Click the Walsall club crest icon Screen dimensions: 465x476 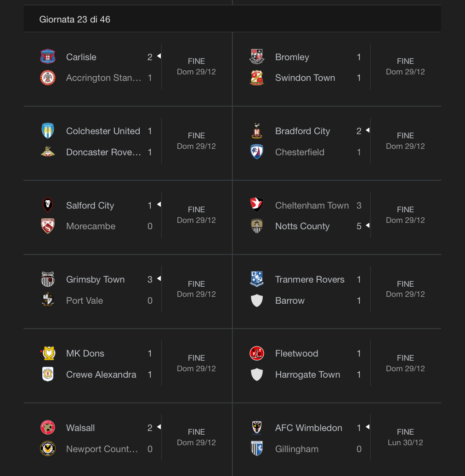click(48, 427)
